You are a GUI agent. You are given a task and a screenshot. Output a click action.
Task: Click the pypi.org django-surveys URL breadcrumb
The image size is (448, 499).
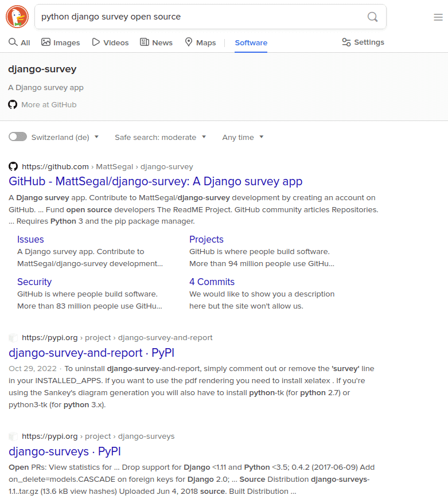tap(98, 436)
